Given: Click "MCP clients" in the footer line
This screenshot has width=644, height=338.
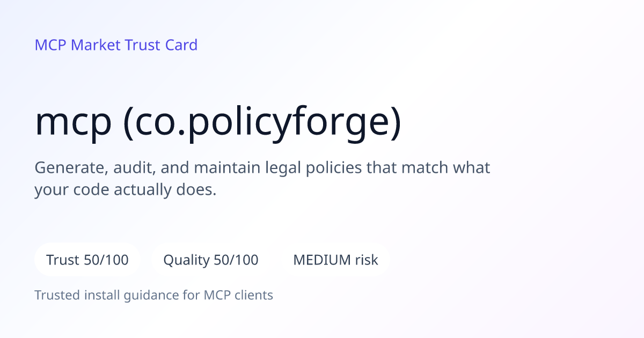Looking at the screenshot, I should pos(238,295).
